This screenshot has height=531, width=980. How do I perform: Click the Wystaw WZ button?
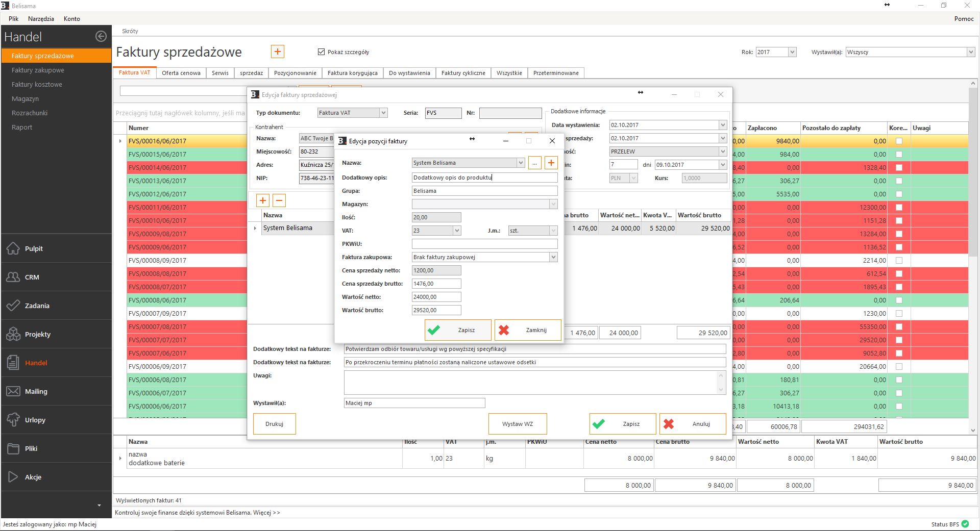[517, 424]
